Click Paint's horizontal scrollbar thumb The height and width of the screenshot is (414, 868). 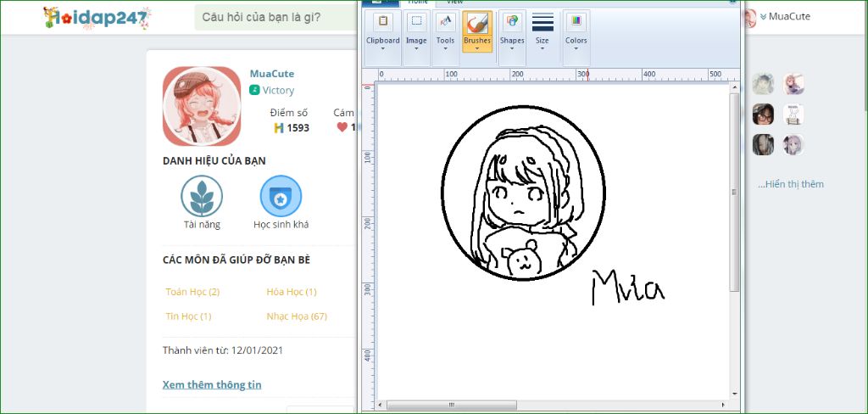pyautogui.click(x=452, y=406)
